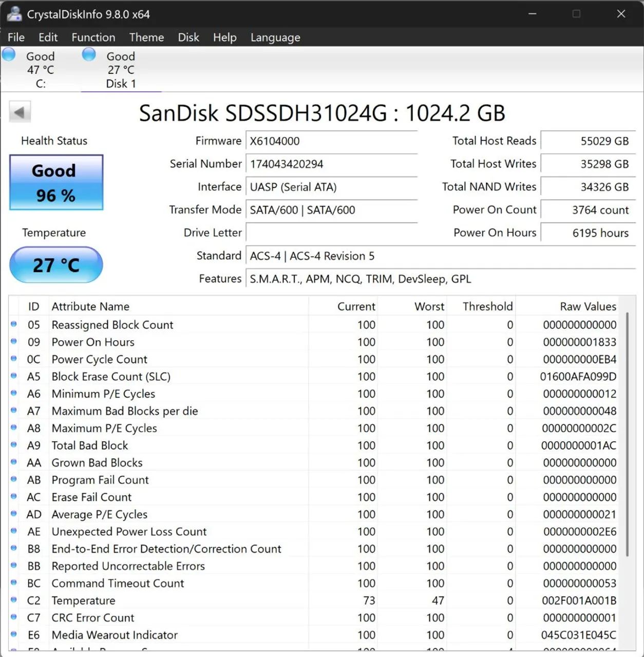644x657 pixels.
Task: Click the CrystalDiskInfo app icon in title bar
Action: tap(14, 14)
